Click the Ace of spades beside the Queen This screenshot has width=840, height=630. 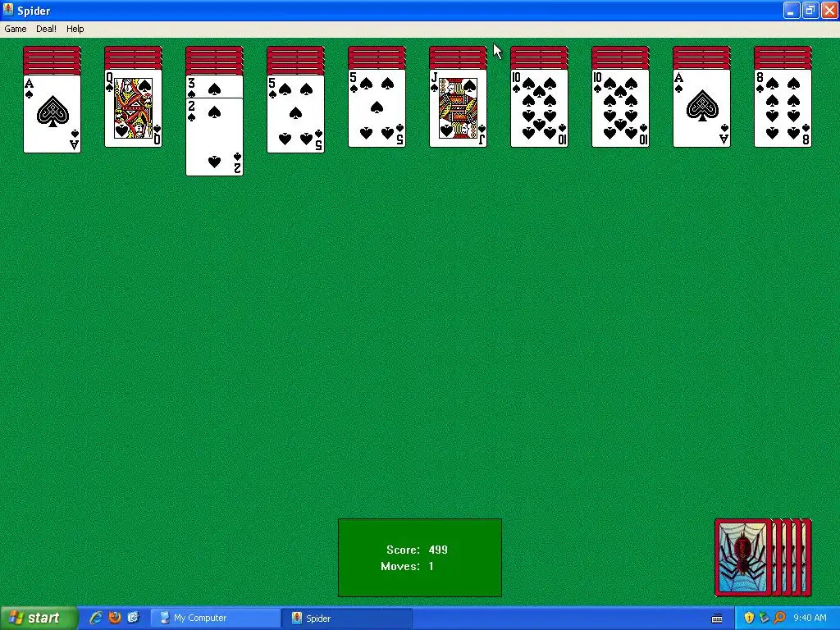(x=52, y=114)
